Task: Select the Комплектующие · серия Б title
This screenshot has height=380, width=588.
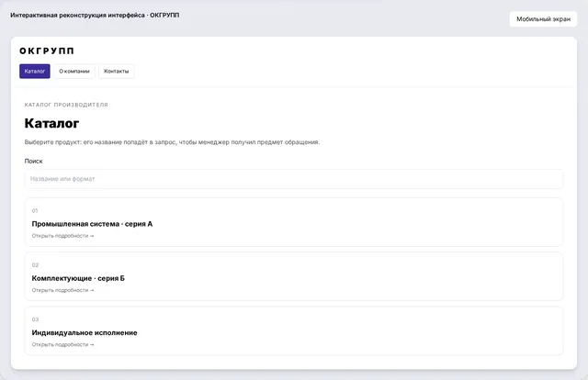Action: [78, 278]
